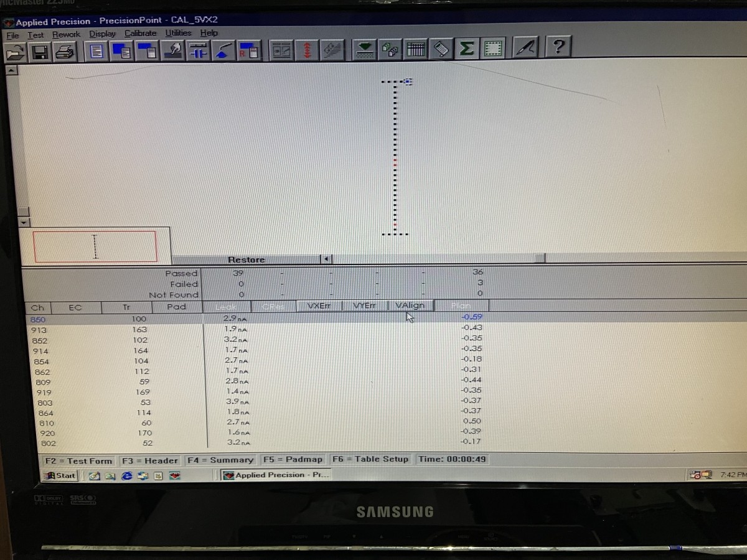The width and height of the screenshot is (747, 560).
Task: Open the Utilities menu dropdown
Action: pos(178,33)
